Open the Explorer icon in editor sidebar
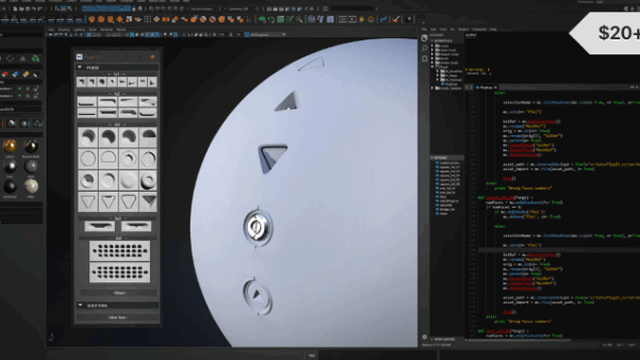640x360 pixels. (424, 38)
